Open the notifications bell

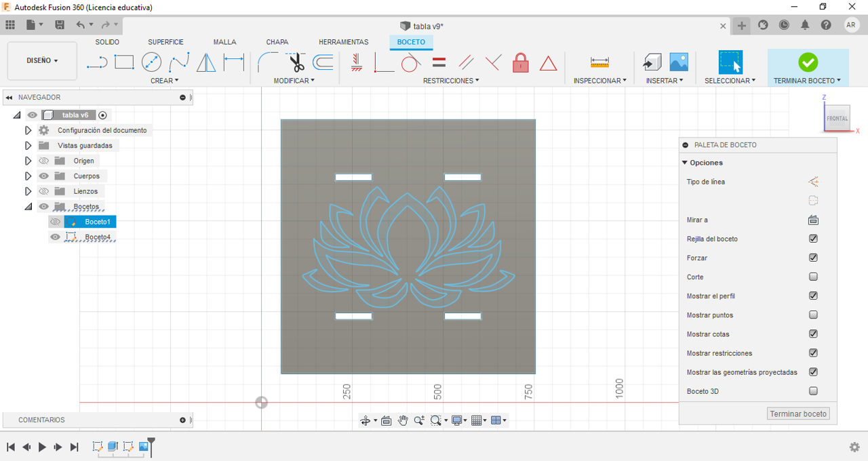[x=805, y=25]
